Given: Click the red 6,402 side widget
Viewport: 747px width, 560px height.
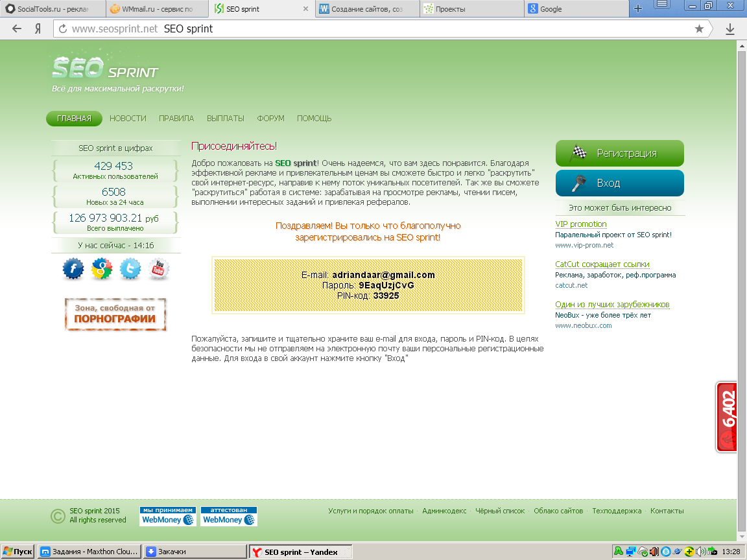Looking at the screenshot, I should pyautogui.click(x=727, y=417).
